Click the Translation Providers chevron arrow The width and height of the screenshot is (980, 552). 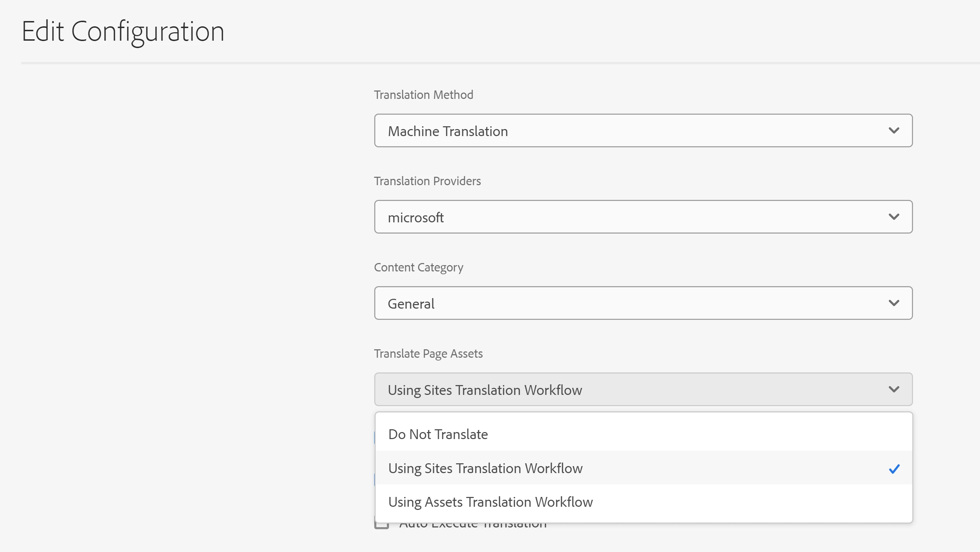(x=894, y=217)
